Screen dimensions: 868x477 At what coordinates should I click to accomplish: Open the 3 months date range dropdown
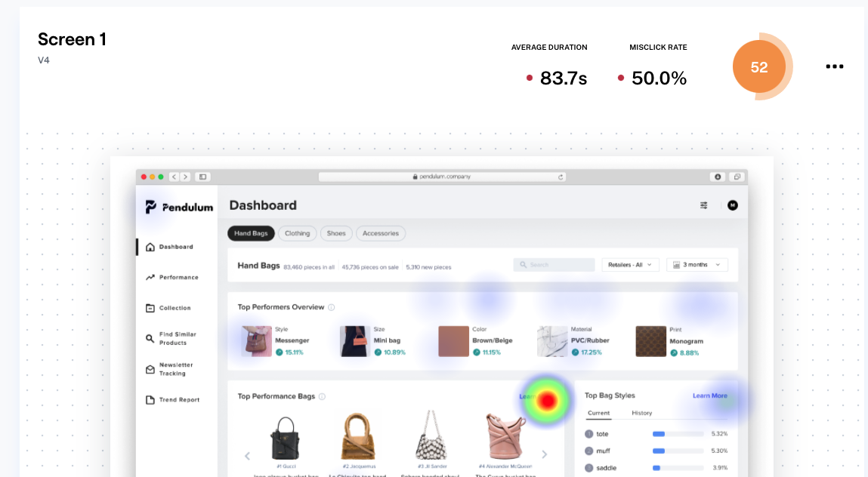[x=697, y=265]
